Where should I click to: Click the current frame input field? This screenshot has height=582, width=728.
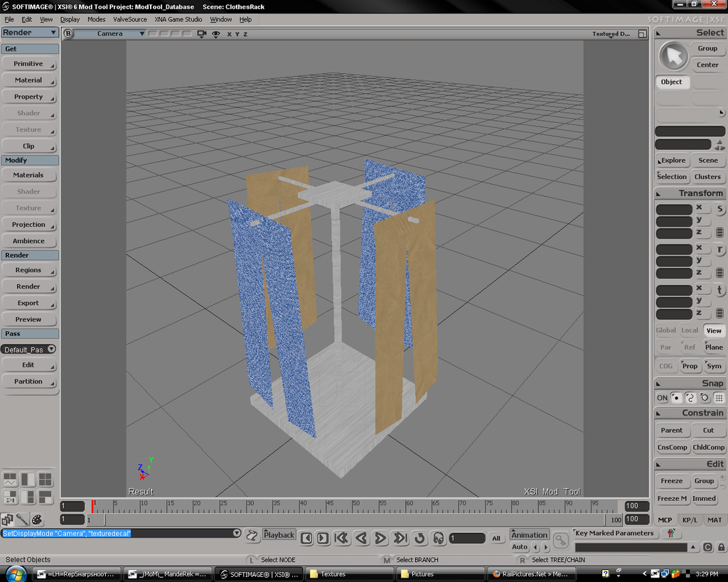(x=467, y=539)
